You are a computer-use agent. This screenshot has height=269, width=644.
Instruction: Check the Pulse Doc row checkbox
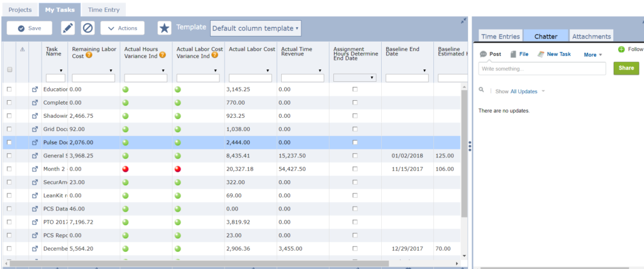[x=9, y=142]
